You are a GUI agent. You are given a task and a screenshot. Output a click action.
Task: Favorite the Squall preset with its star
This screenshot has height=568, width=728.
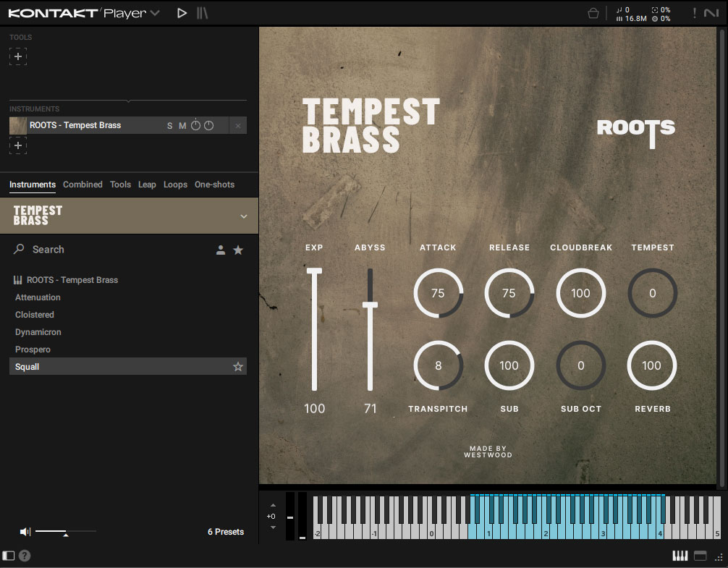[238, 367]
